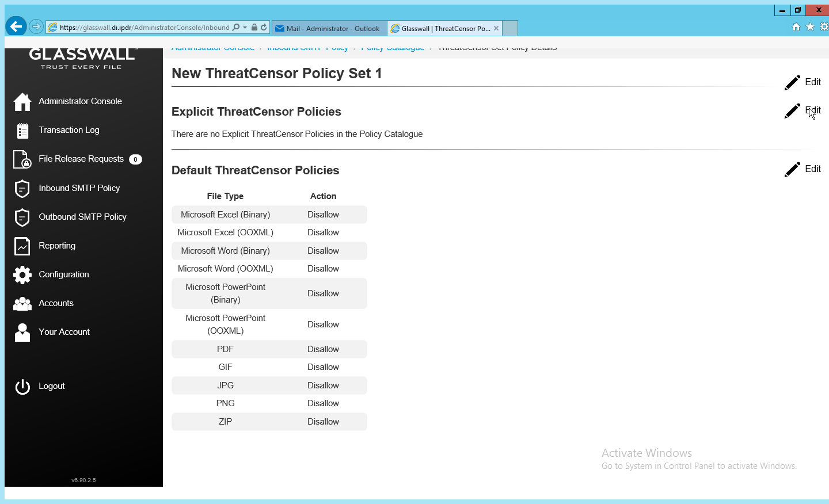This screenshot has width=829, height=504.
Task: Select the Glasswall ThreatCensor browser tab
Action: [443, 28]
